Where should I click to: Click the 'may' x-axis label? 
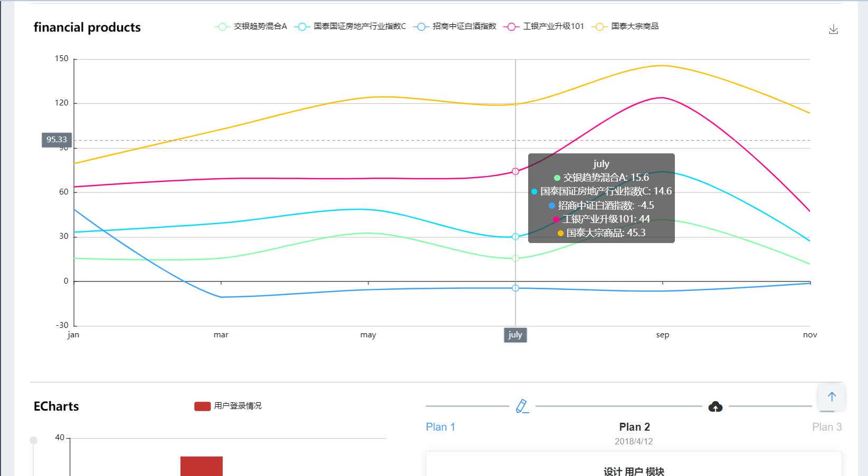(x=368, y=335)
